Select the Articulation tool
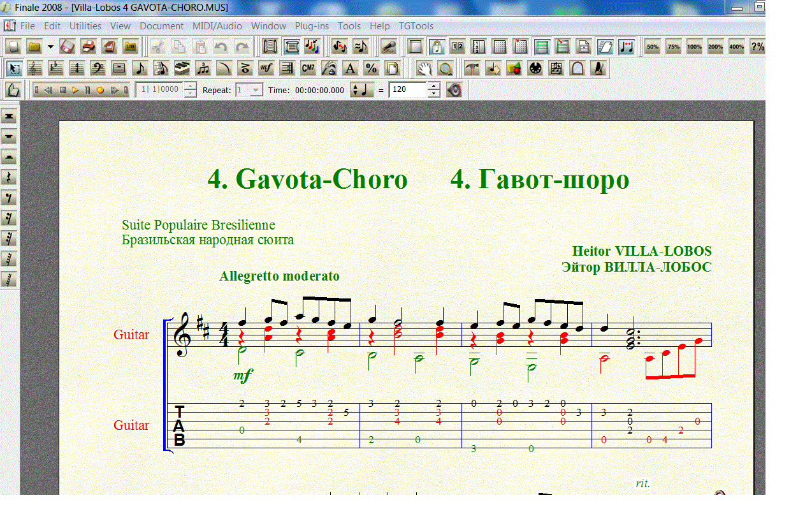 coord(245,68)
